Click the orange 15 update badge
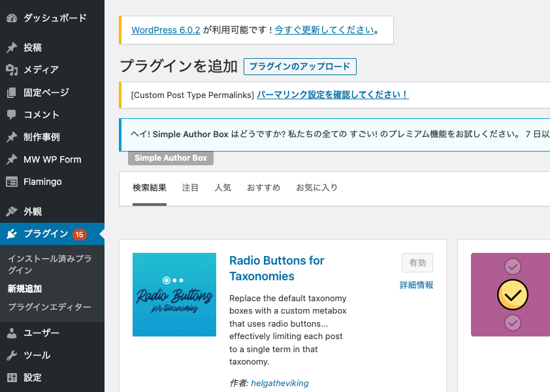The height and width of the screenshot is (392, 550). [x=79, y=235]
